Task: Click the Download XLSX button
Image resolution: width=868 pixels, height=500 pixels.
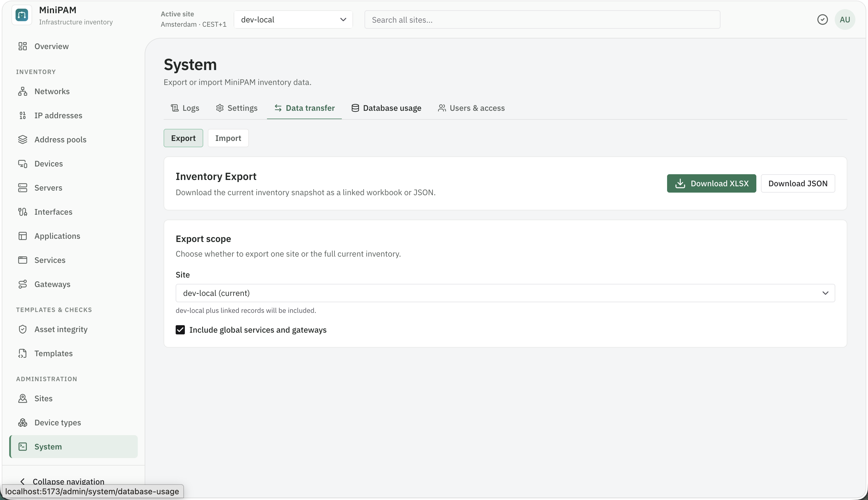Action: pyautogui.click(x=712, y=183)
